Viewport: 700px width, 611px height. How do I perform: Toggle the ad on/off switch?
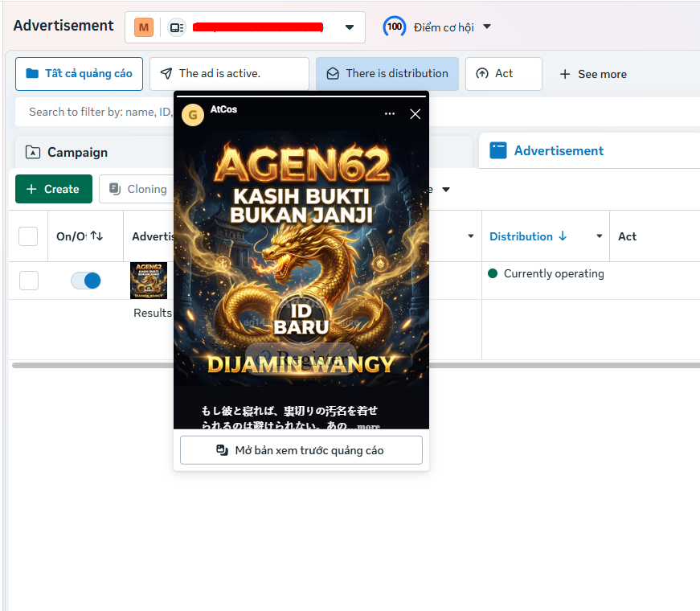[x=86, y=281]
